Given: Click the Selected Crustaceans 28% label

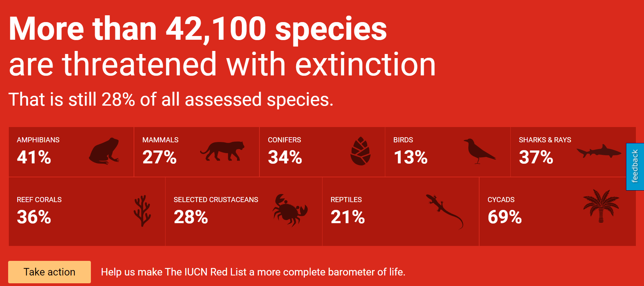Looking at the screenshot, I should pos(191,217).
